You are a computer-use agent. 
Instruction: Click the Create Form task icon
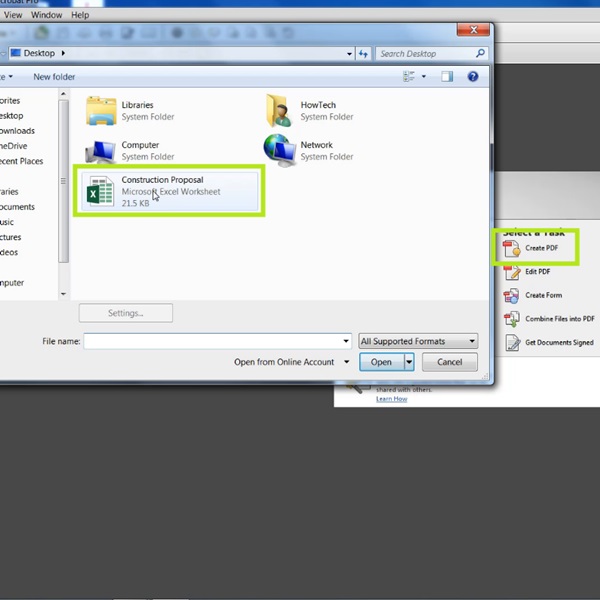click(511, 295)
